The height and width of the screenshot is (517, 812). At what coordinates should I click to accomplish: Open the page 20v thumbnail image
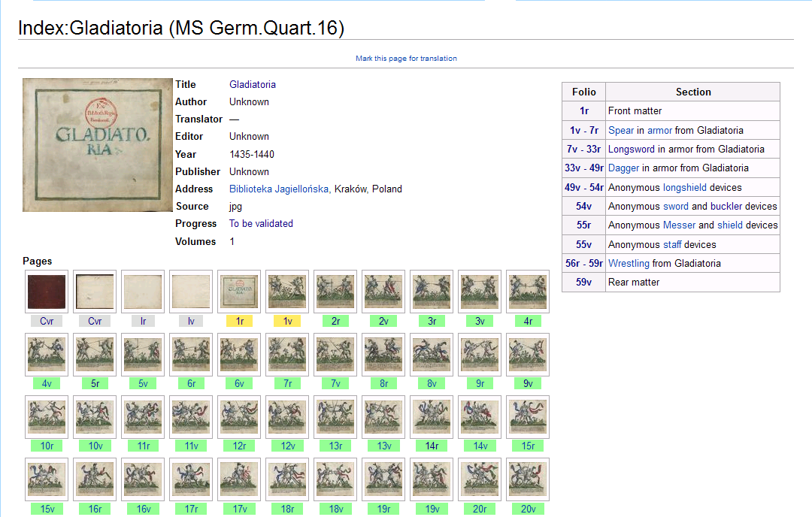click(529, 479)
